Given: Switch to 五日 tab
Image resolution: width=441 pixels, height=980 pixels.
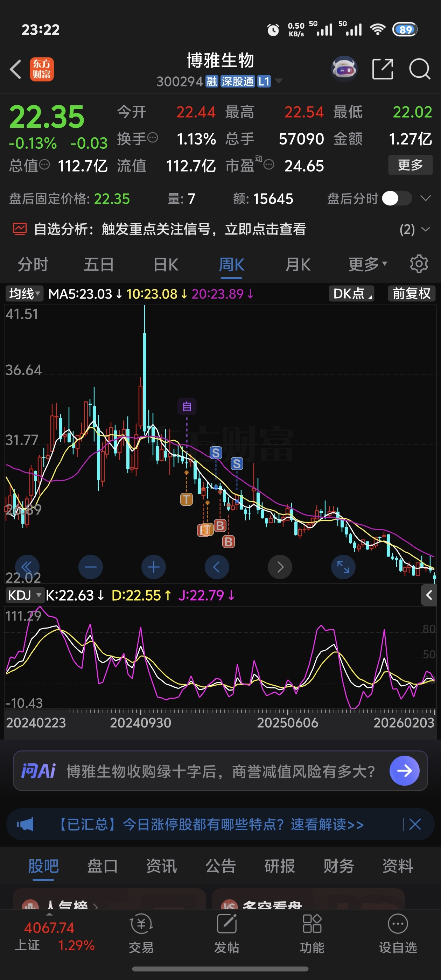Looking at the screenshot, I should pos(99,264).
